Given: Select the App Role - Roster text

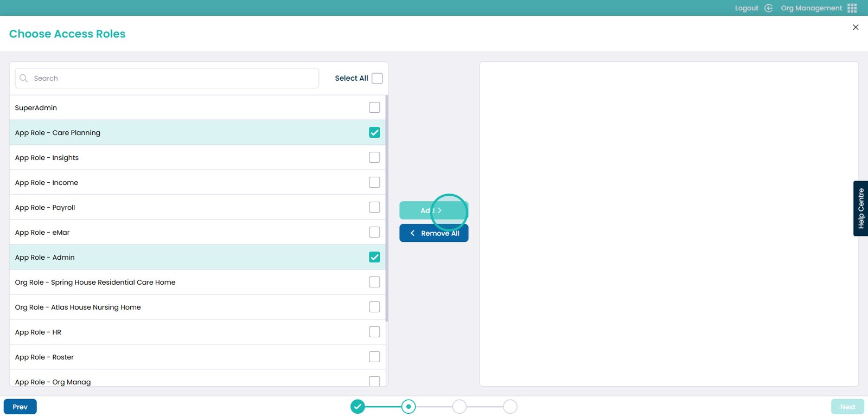Looking at the screenshot, I should click(x=44, y=357).
